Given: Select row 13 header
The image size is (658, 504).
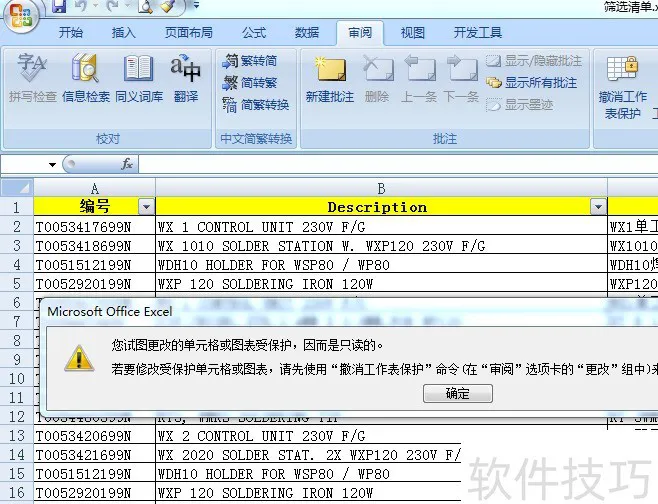Looking at the screenshot, I should [17, 436].
